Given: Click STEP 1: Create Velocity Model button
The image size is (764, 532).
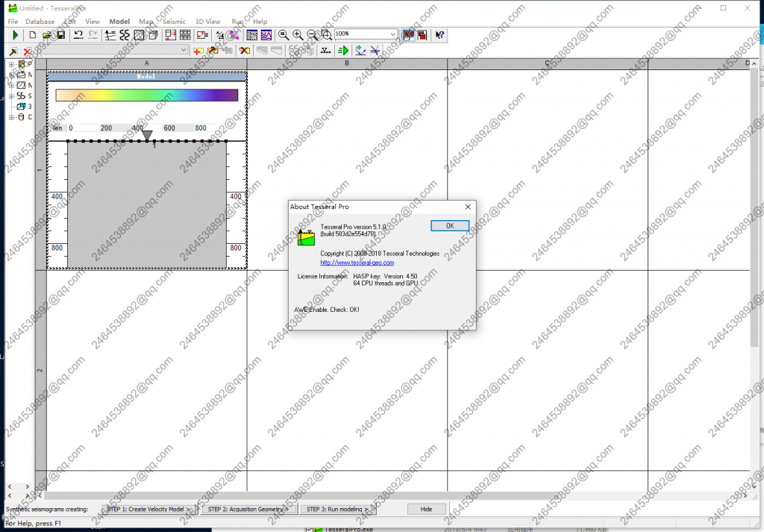Looking at the screenshot, I should coord(148,509).
